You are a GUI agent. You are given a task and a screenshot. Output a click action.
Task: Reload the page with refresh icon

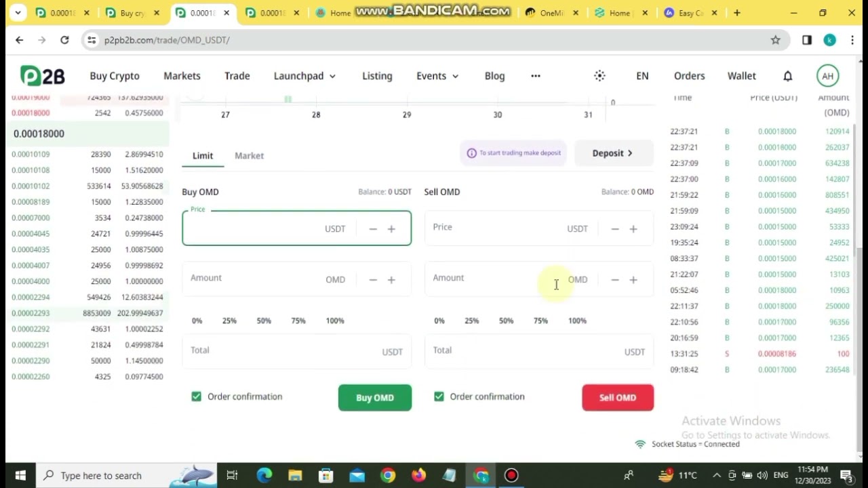click(64, 40)
